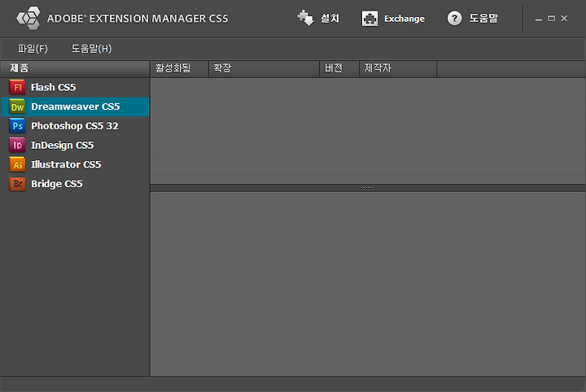Viewport: 586px width, 392px height.
Task: Open the Exchange icon in the header
Action: pyautogui.click(x=370, y=18)
